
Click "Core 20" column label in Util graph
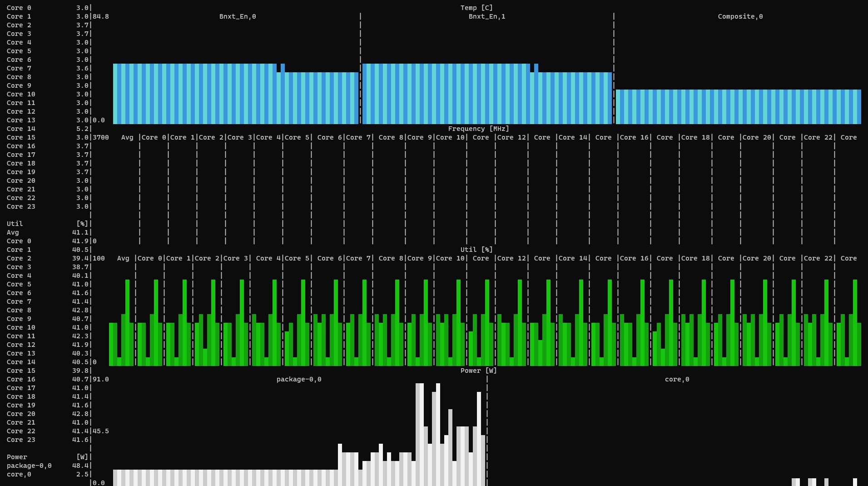(757, 258)
